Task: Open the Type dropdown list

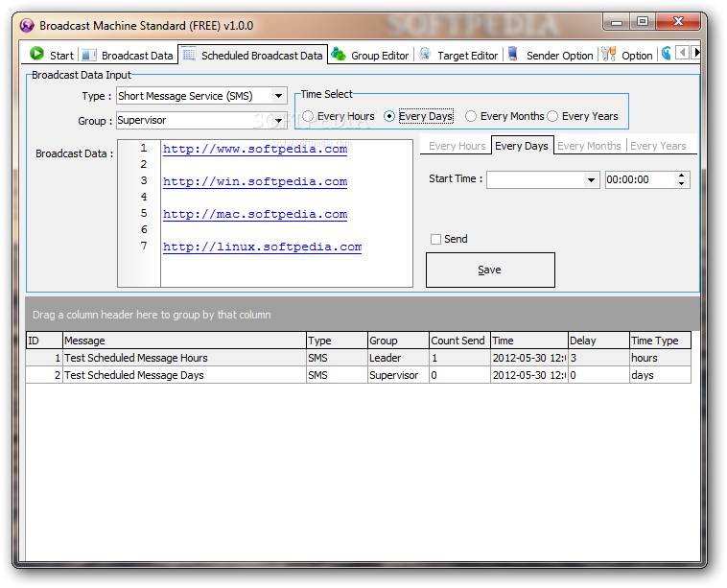Action: 278,96
